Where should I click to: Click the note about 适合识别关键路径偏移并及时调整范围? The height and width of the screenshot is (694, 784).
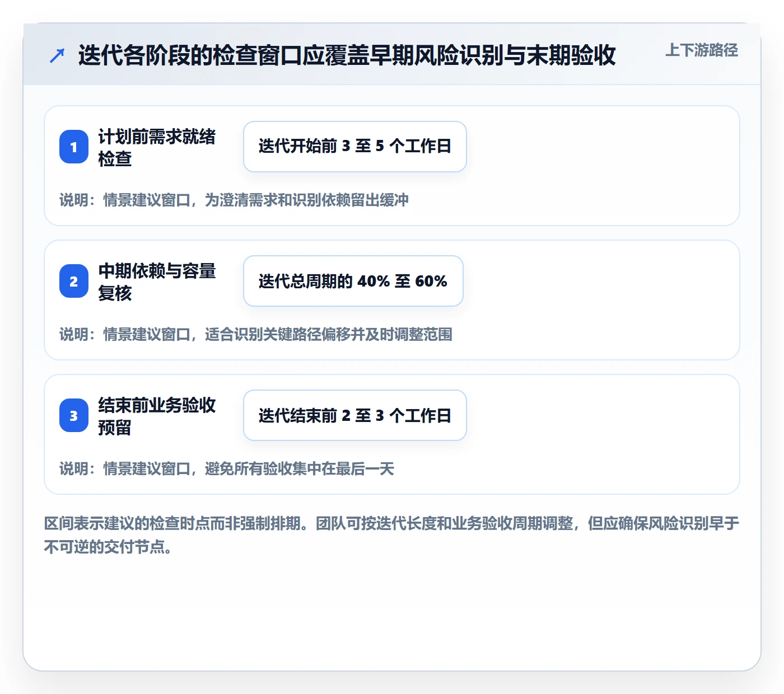[256, 334]
